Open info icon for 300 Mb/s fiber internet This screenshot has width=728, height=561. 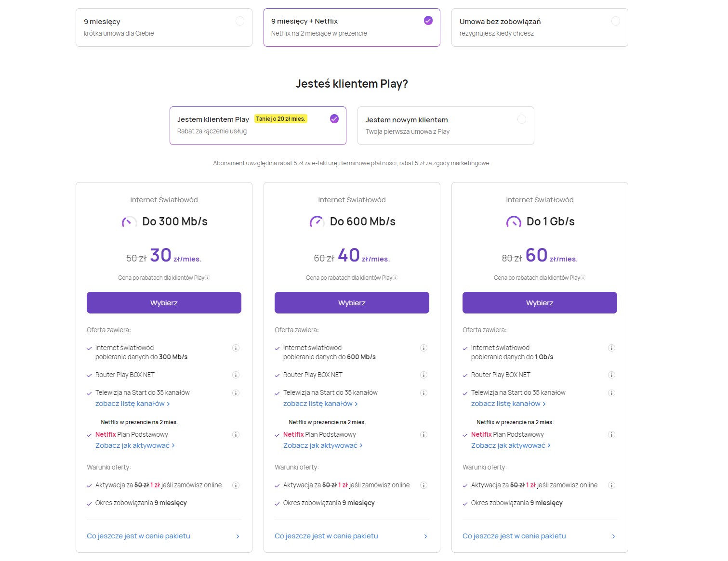pos(236,348)
